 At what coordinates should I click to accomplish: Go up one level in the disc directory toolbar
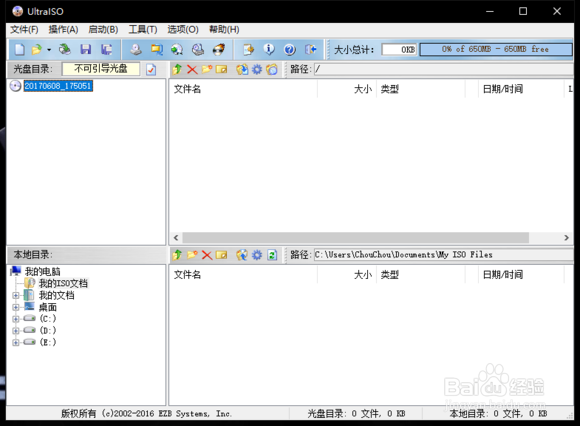coord(177,69)
